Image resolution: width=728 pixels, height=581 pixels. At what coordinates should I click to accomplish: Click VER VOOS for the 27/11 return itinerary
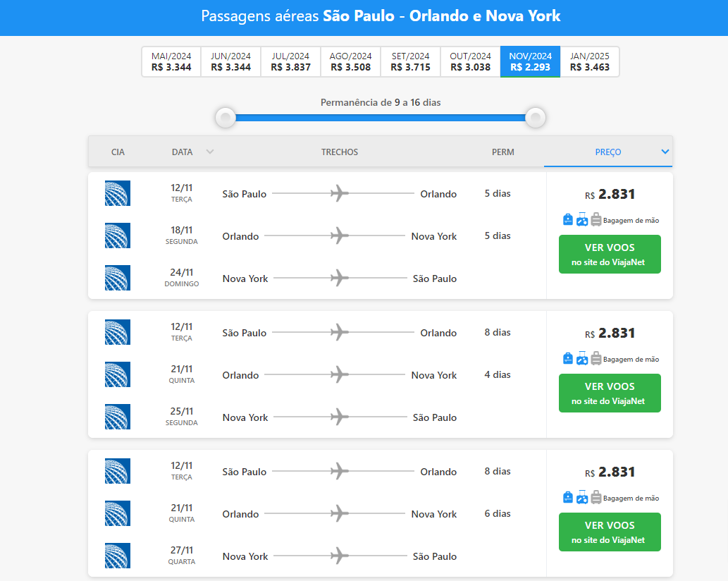click(x=610, y=532)
